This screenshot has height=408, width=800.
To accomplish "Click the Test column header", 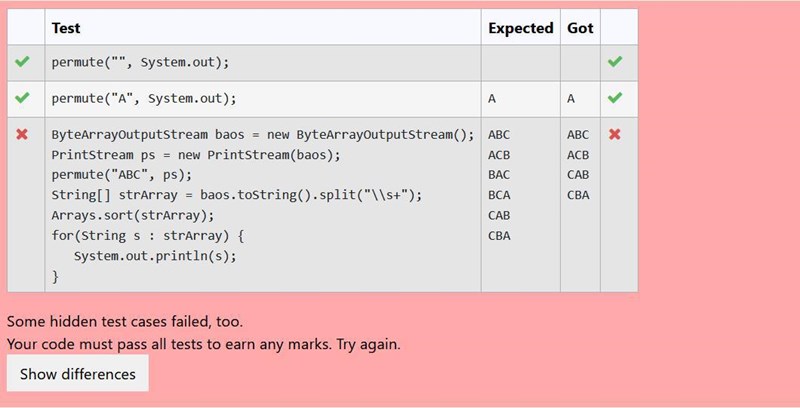I will [66, 28].
